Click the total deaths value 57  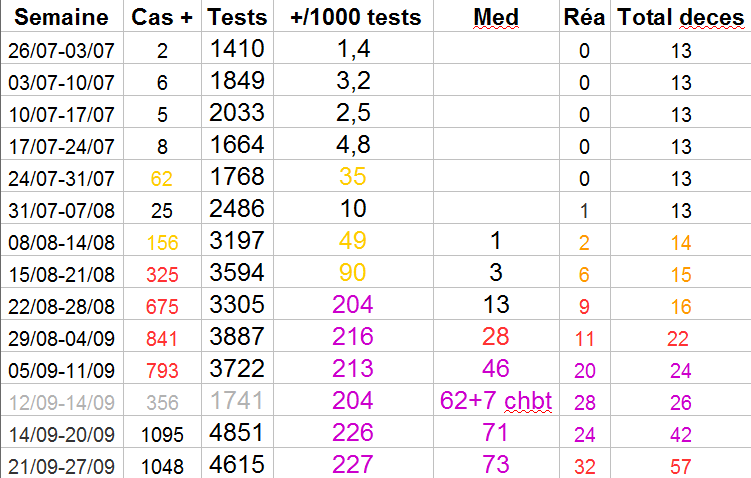point(679,466)
